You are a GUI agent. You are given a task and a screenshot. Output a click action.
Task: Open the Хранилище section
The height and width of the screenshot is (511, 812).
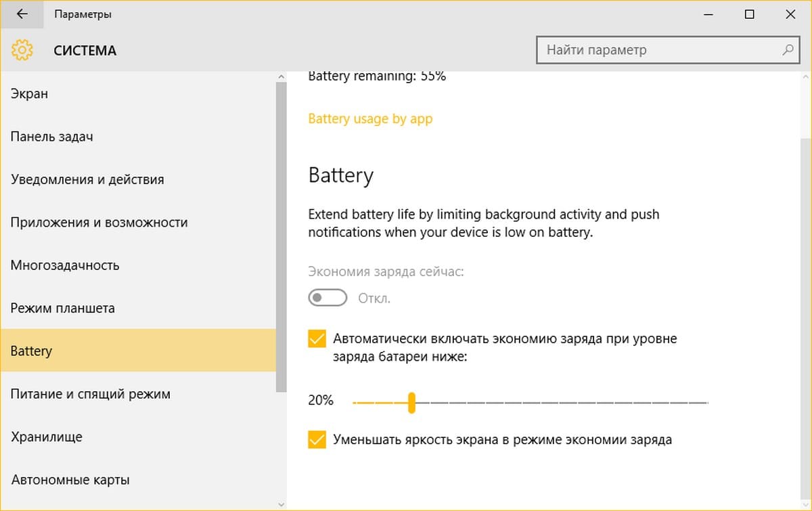pos(138,437)
